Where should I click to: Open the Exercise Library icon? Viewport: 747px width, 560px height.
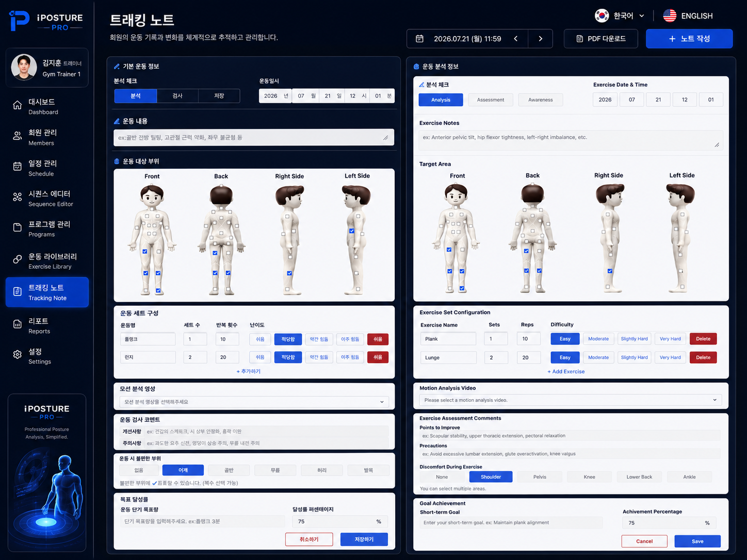coord(18,259)
